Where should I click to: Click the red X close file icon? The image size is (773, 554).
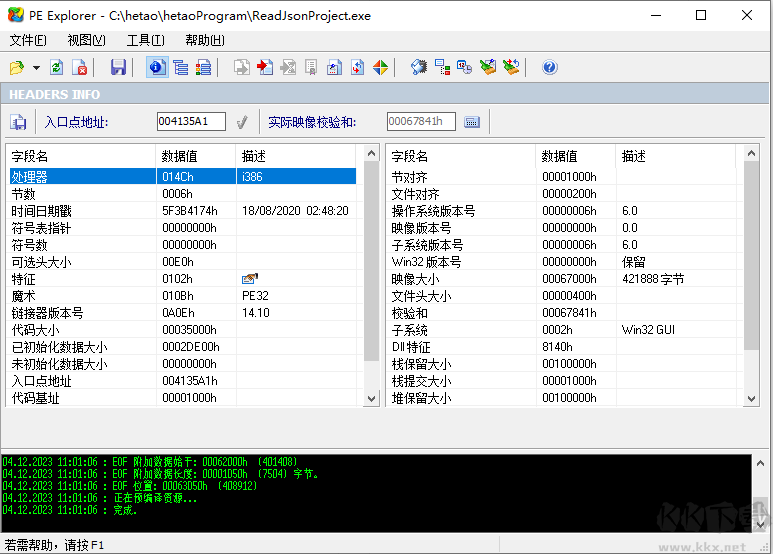(x=80, y=68)
